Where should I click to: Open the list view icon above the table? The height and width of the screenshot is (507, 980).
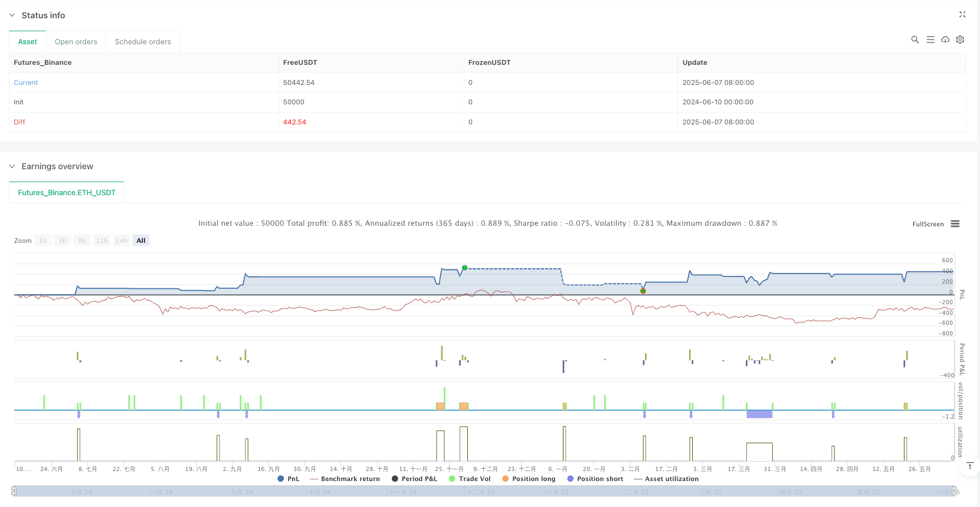coord(930,39)
